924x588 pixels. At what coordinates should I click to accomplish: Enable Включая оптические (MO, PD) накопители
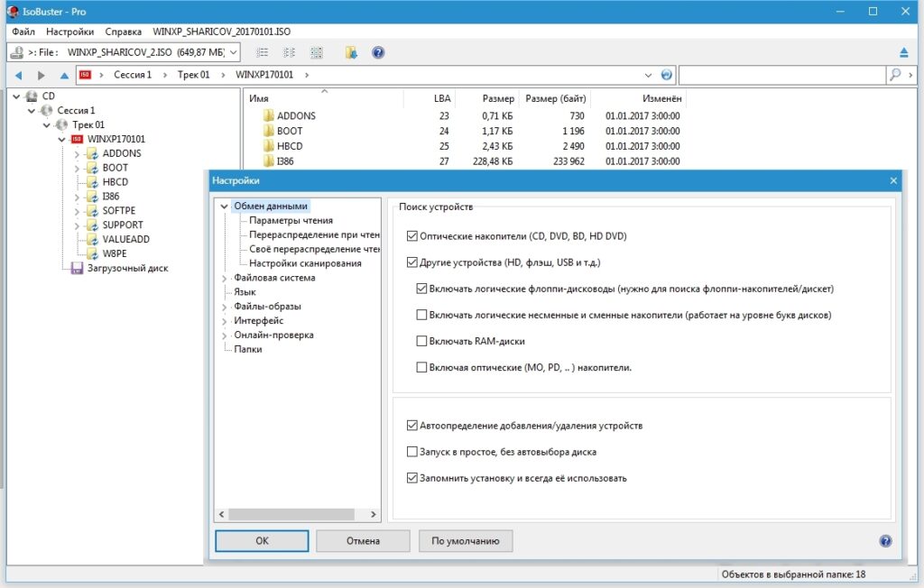(x=421, y=367)
